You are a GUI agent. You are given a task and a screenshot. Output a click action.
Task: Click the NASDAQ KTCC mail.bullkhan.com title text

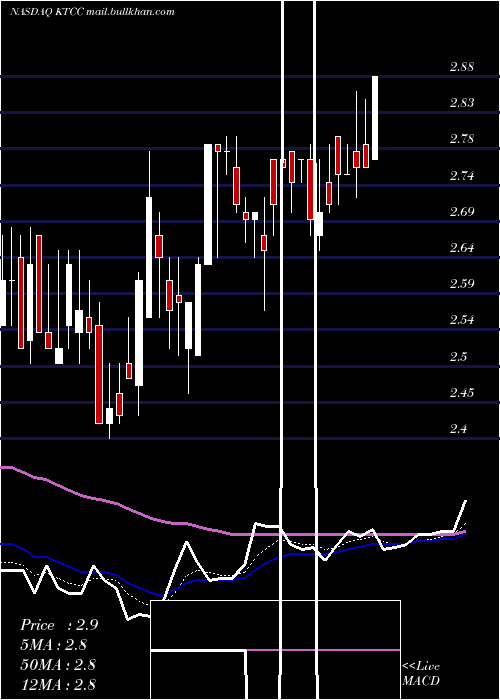[x=92, y=12]
